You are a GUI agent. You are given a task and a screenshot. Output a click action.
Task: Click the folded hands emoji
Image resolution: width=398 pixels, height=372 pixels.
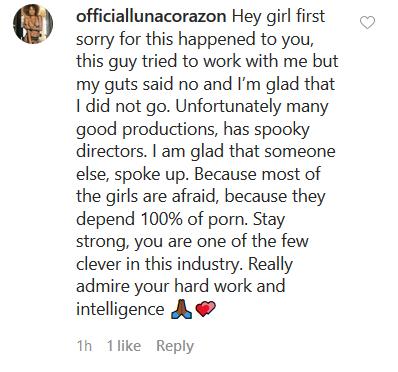pyautogui.click(x=181, y=309)
